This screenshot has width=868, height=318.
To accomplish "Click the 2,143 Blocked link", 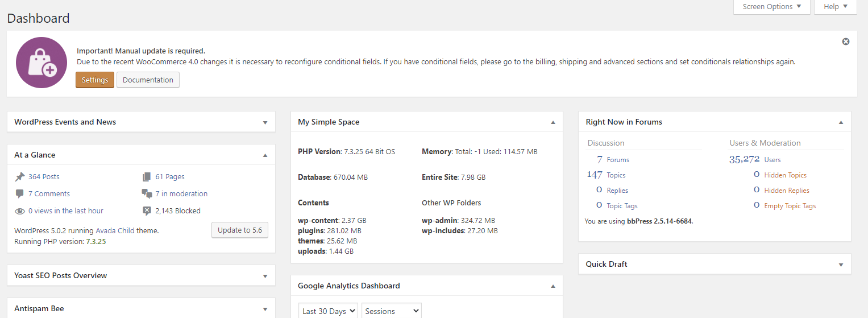I will click(178, 211).
